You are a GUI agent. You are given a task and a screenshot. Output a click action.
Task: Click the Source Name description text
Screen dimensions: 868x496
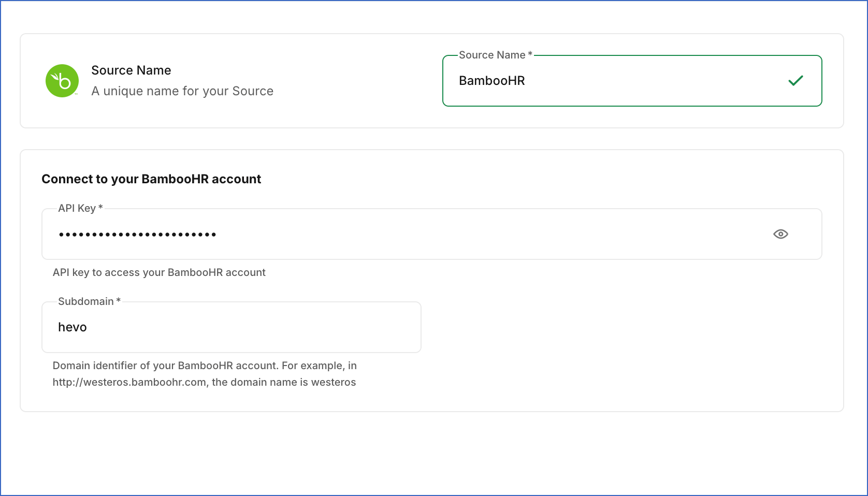pos(182,91)
